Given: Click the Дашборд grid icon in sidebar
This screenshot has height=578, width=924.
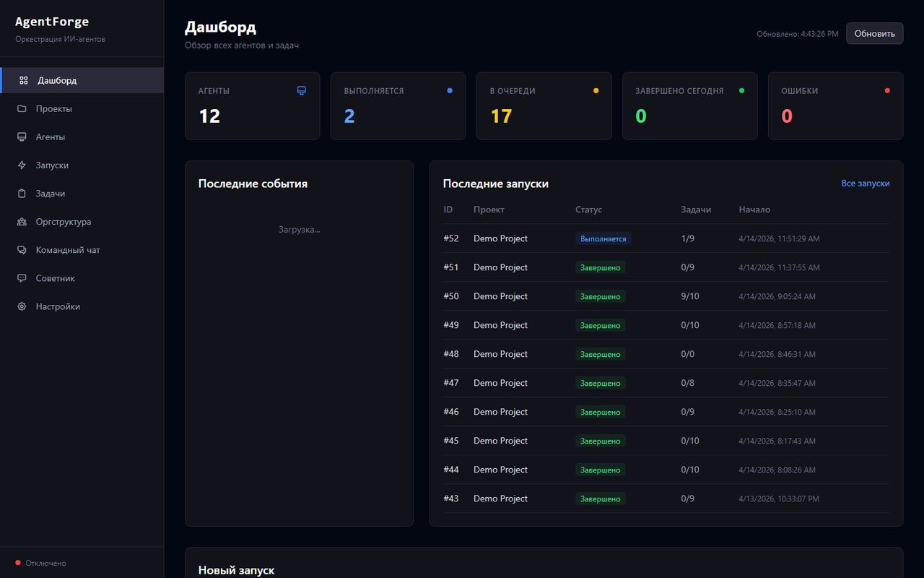Looking at the screenshot, I should (x=24, y=80).
